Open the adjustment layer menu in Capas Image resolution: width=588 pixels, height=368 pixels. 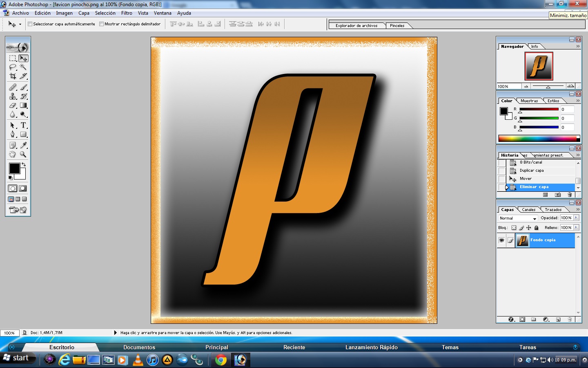(546, 319)
